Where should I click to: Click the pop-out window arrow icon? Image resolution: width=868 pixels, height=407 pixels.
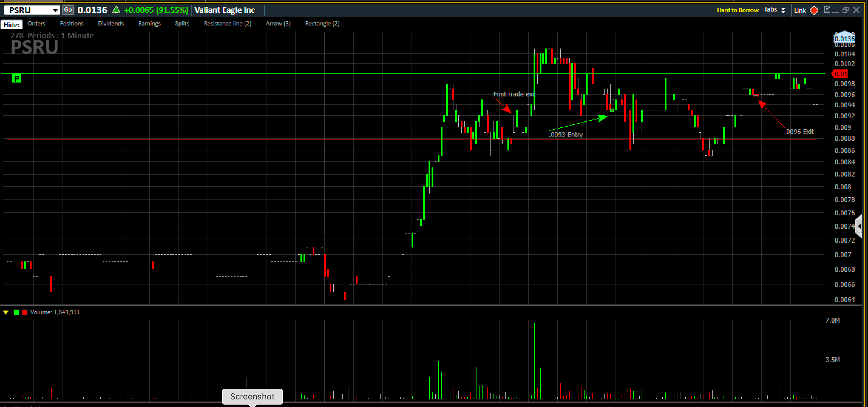[827, 9]
